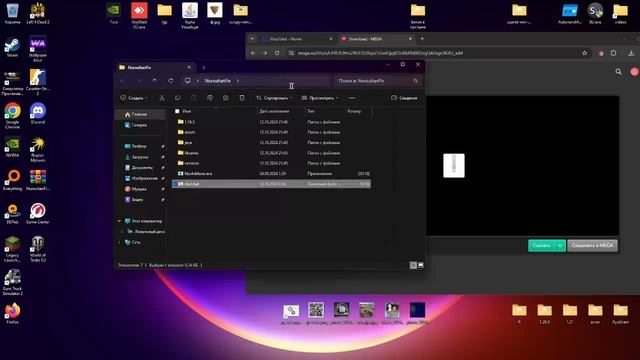The width and height of the screenshot is (640, 360).
Task: Open a new tab in Chrome
Action: [x=422, y=39]
